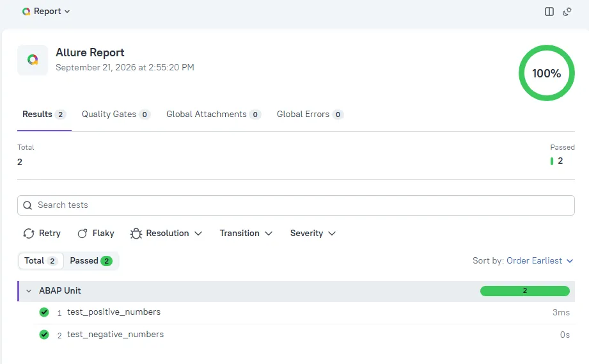
Task: Toggle the Flaky filter
Action: click(96, 233)
